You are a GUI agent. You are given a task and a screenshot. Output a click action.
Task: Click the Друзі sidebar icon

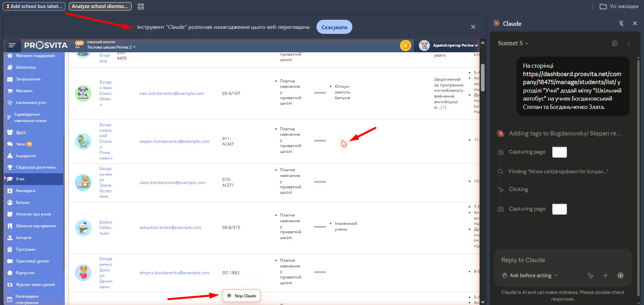coord(10,132)
